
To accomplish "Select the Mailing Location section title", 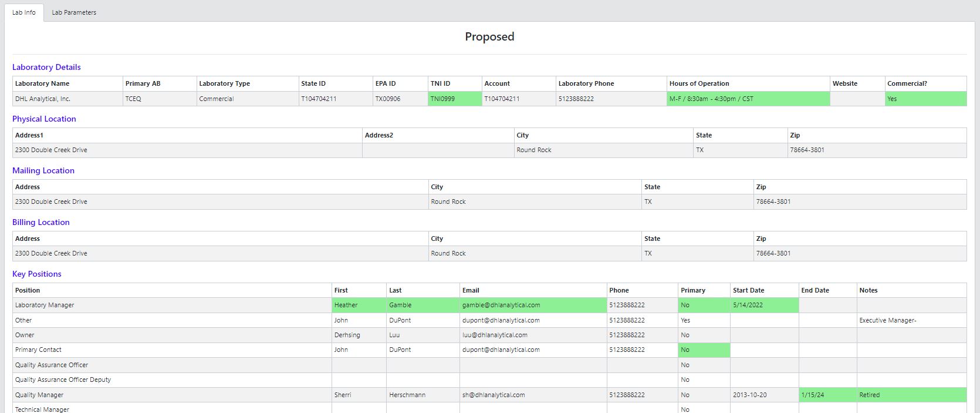I will point(43,170).
